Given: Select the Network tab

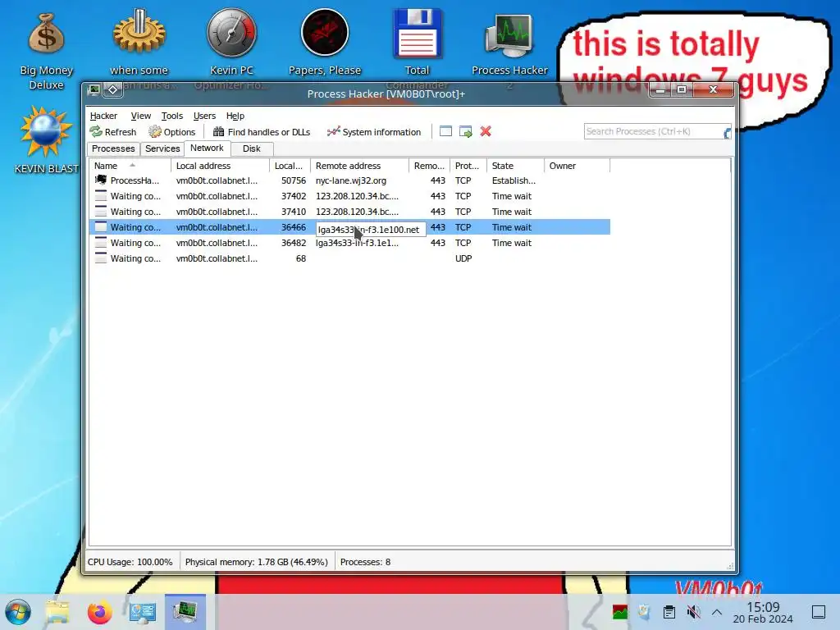Looking at the screenshot, I should coord(207,148).
